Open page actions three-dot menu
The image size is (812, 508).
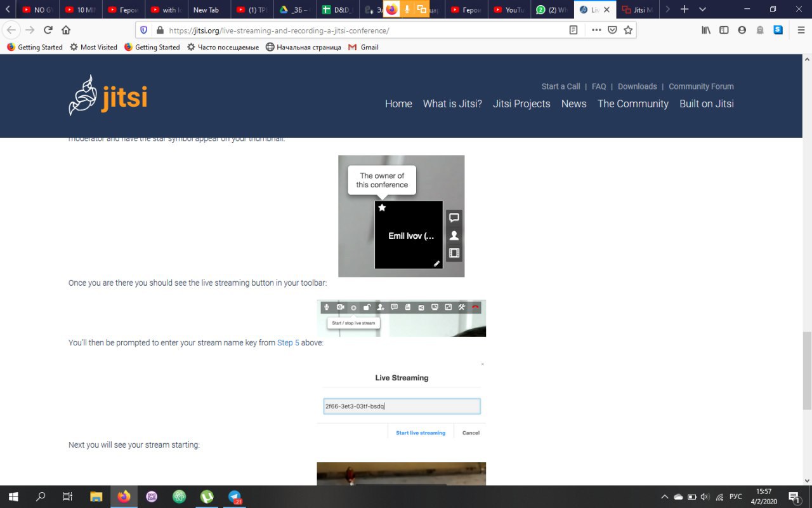coord(596,30)
